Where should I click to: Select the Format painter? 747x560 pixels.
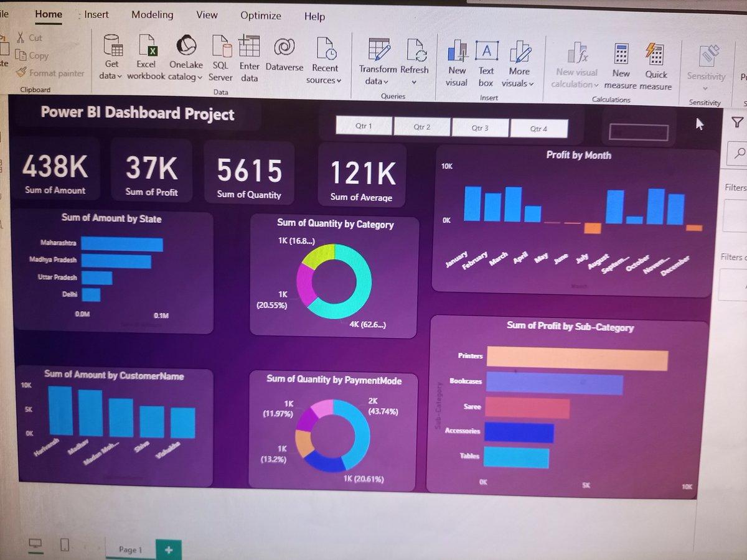50,73
